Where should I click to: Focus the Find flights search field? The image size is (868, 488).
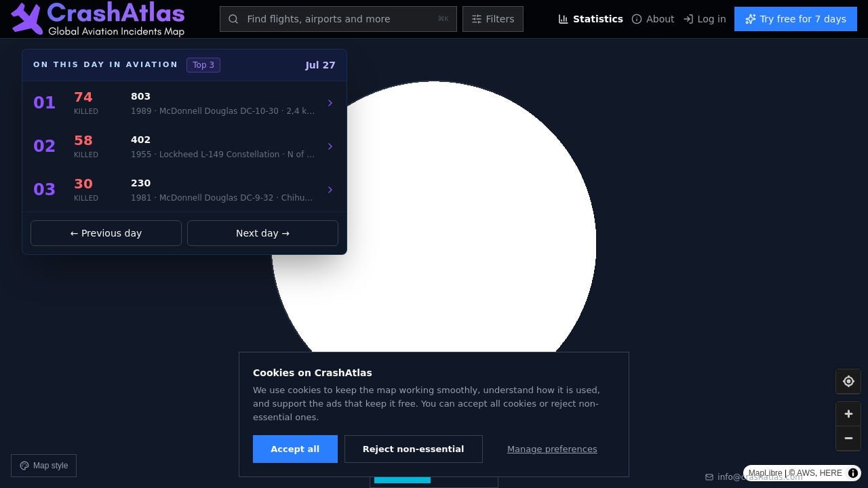point(338,19)
